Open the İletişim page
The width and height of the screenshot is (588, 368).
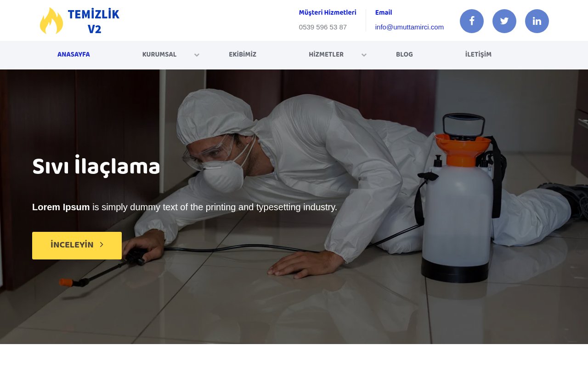[478, 54]
